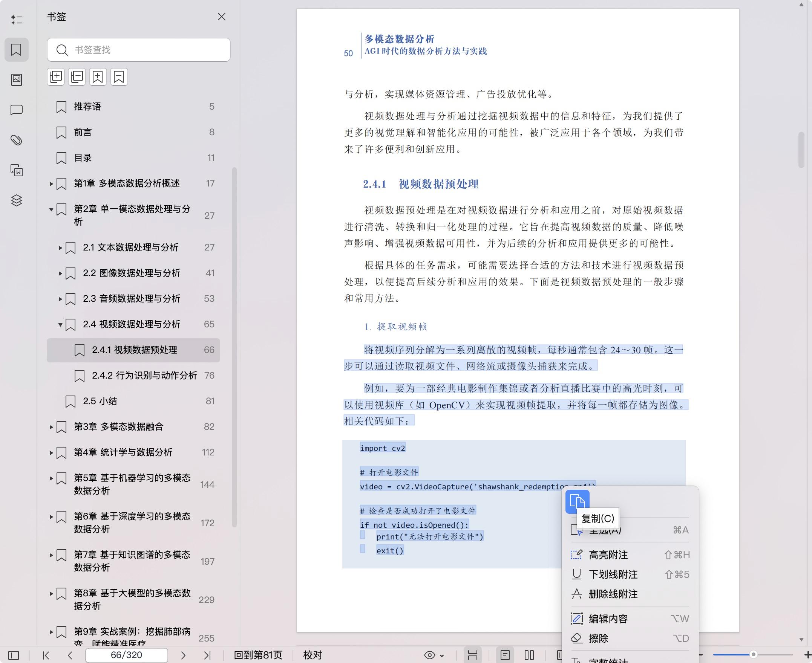This screenshot has width=812, height=663.
Task: Expand 第6章 基于深度学习 bookmark
Action: pos(51,517)
